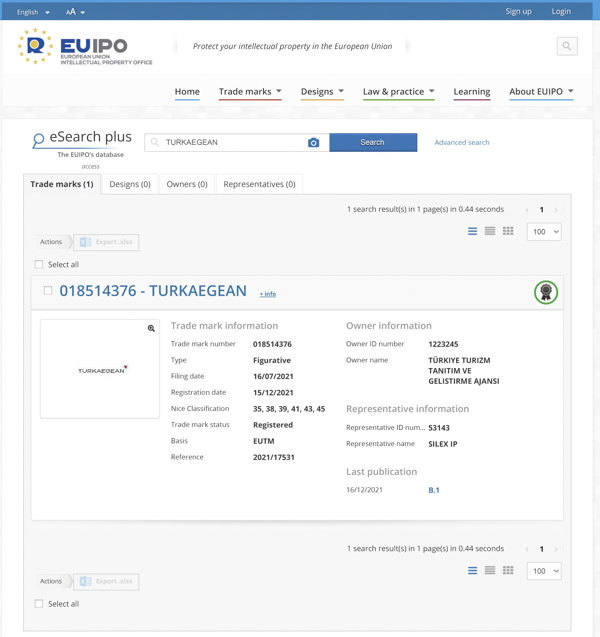Click Nice Classification 35, 38, 39, 41, 43, 45
Viewport: 600px width, 637px height.
(289, 409)
